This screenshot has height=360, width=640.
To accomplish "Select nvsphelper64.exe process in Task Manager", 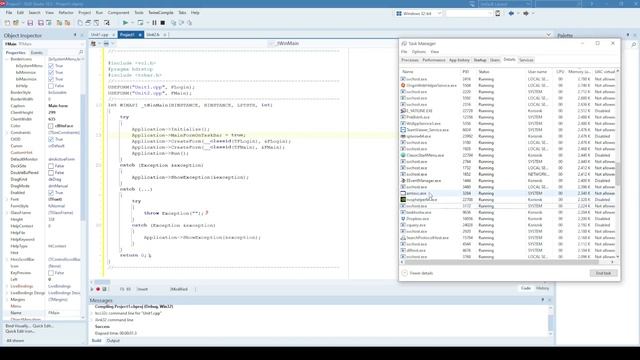I will (x=508, y=200).
